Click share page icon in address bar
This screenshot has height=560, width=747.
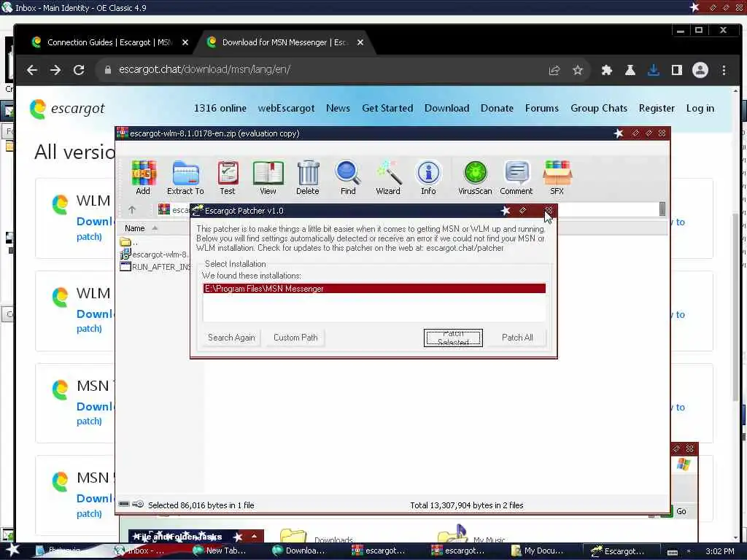[x=554, y=71]
